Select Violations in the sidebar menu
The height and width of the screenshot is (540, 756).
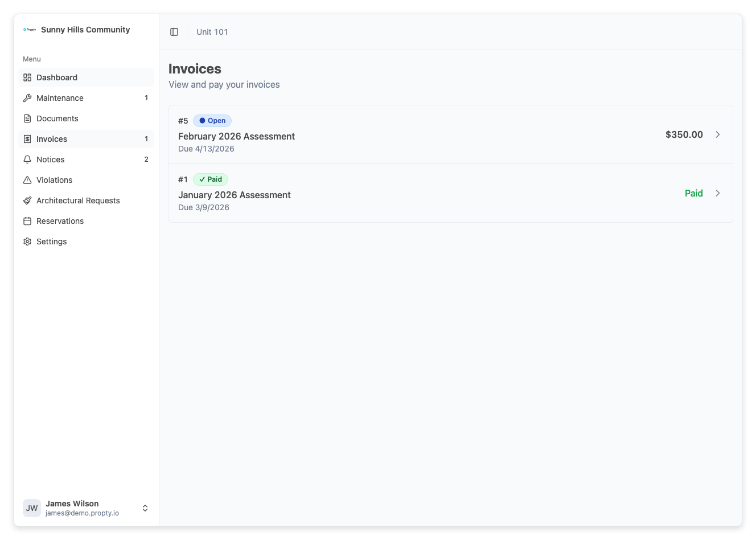click(x=55, y=180)
